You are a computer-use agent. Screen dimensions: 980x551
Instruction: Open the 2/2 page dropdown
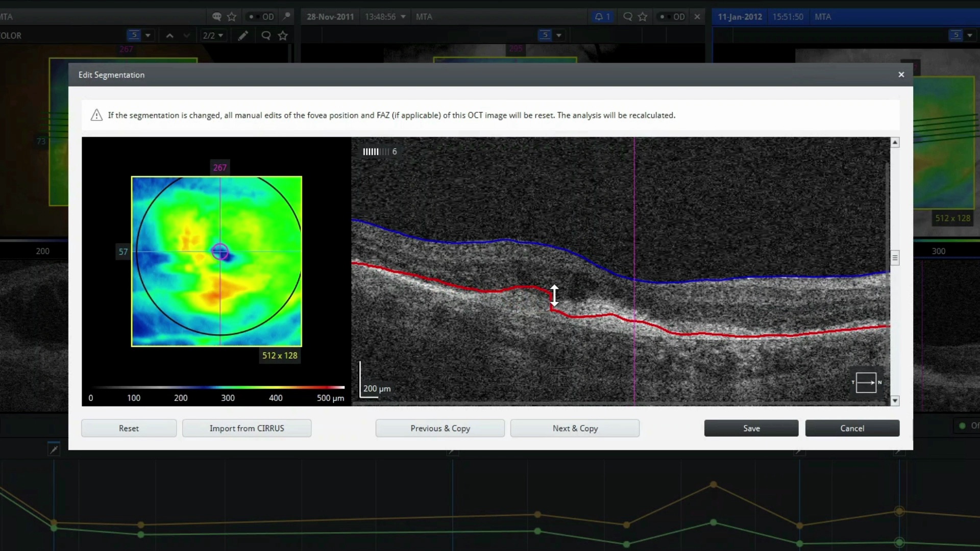coord(213,36)
